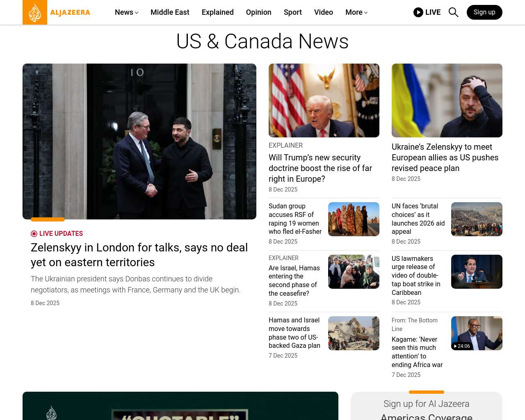The height and width of the screenshot is (420, 525).
Task: Navigate to the Opinion section
Action: (x=259, y=12)
